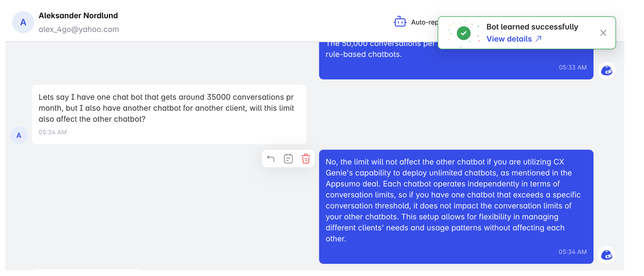The image size is (644, 276).
Task: Select the customer message about 35000 conversations
Action: pyautogui.click(x=166, y=108)
